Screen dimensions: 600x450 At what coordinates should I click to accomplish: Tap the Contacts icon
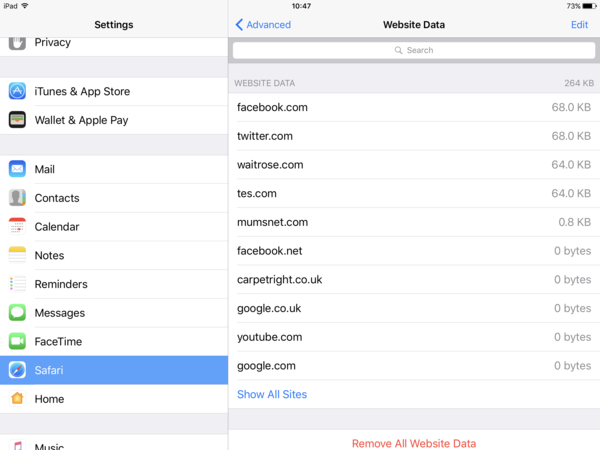pyautogui.click(x=17, y=197)
